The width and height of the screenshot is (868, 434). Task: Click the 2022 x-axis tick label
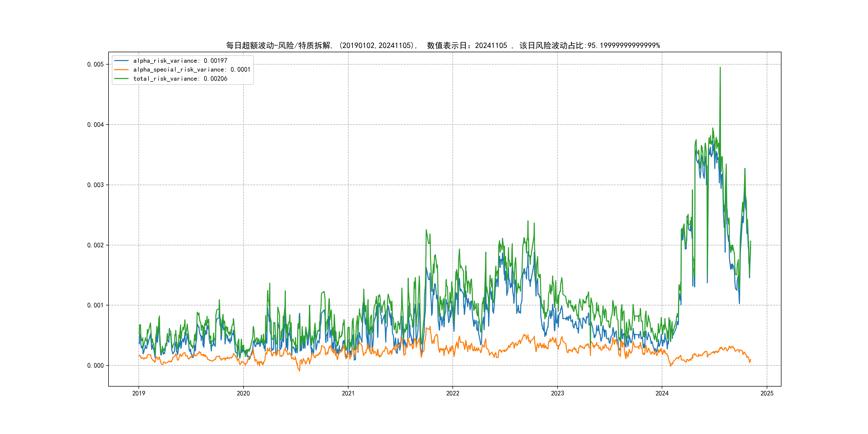coord(452,393)
